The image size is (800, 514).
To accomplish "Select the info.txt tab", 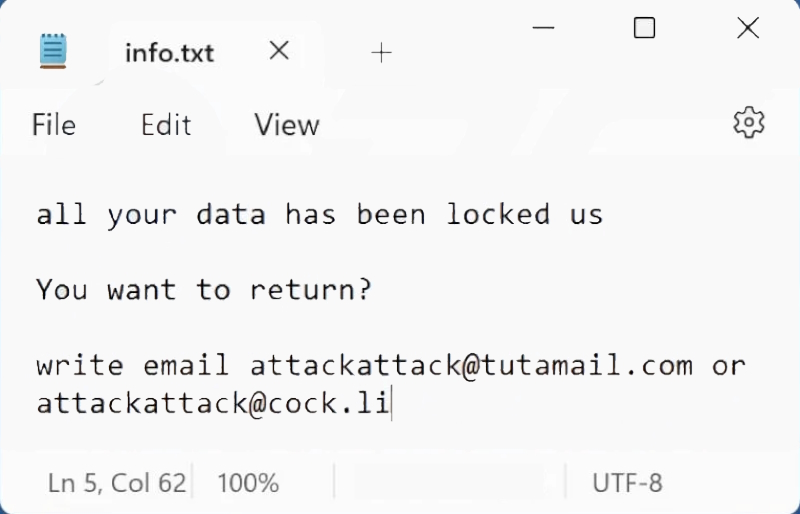I will [x=169, y=53].
